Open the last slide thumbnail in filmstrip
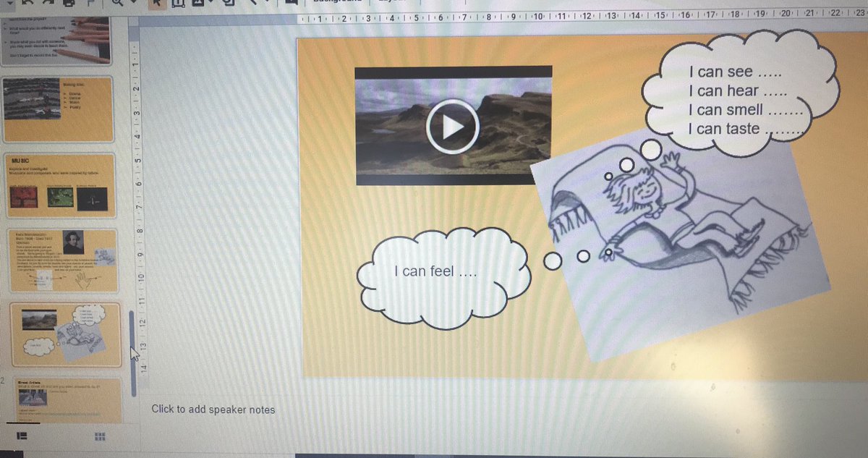The image size is (868, 458). tap(69, 399)
